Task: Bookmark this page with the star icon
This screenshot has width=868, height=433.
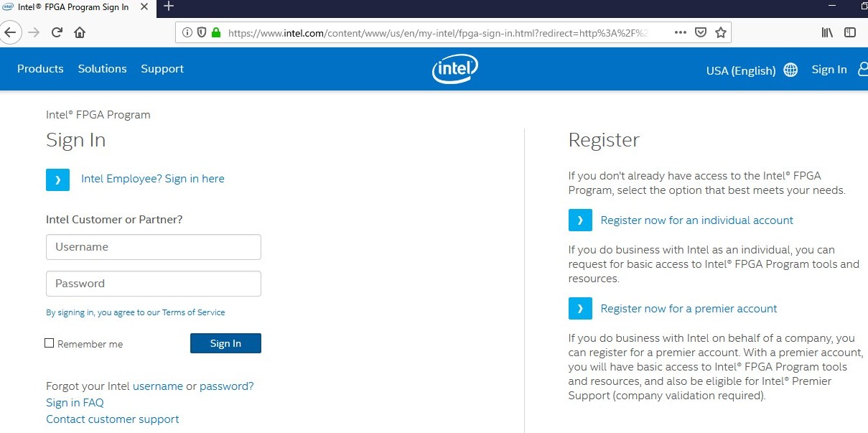Action: coord(721,32)
